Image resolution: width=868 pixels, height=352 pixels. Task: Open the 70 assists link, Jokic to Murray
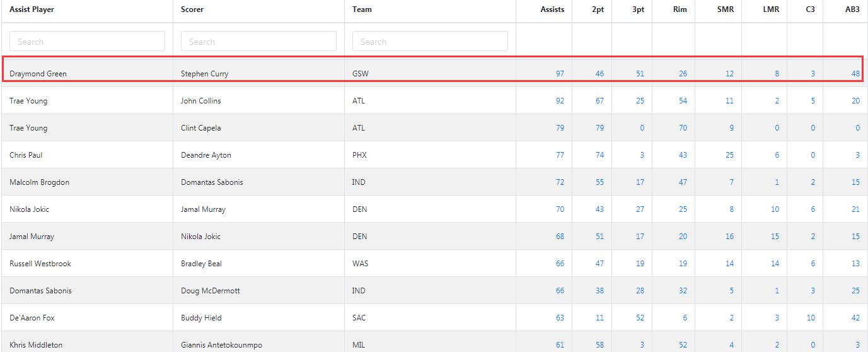pos(560,209)
